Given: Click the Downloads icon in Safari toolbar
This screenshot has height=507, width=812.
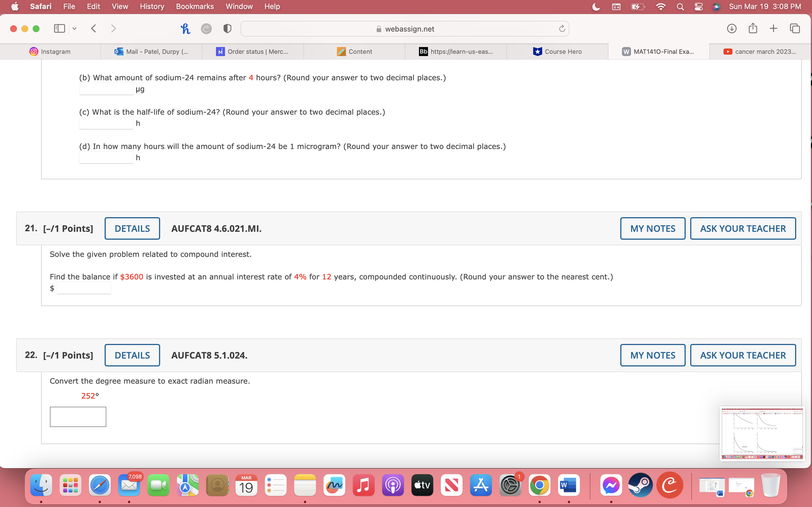Looking at the screenshot, I should tap(731, 28).
